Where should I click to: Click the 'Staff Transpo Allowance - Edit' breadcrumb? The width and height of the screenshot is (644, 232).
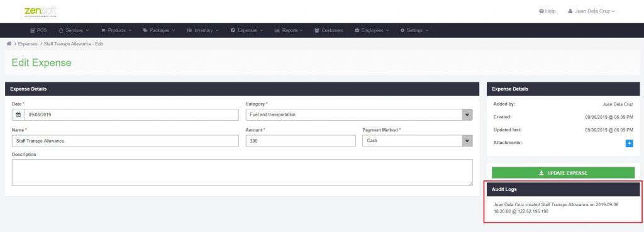(73, 43)
